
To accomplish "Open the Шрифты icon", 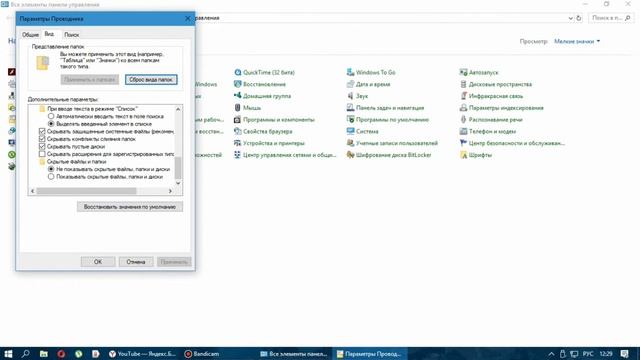I will [x=463, y=155].
